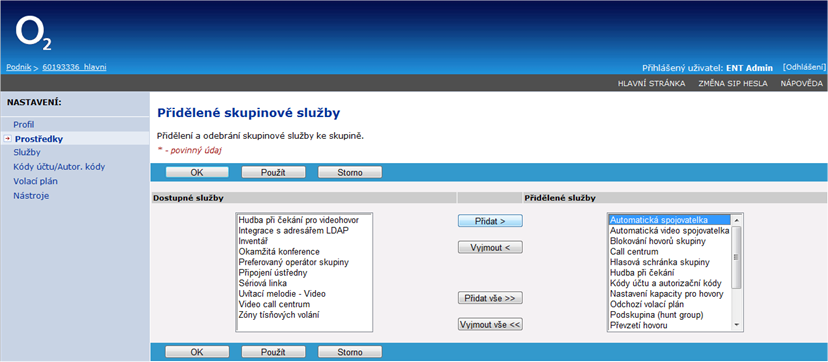Go to Hlavní stránka

652,83
